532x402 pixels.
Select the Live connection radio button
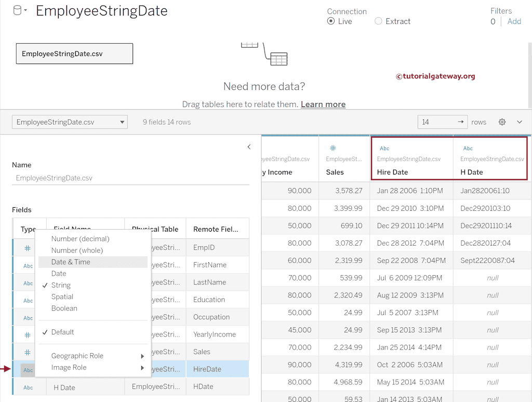pyautogui.click(x=331, y=21)
